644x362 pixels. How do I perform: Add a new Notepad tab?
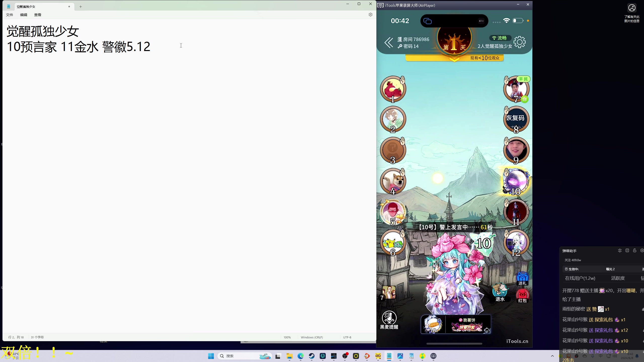point(80,7)
